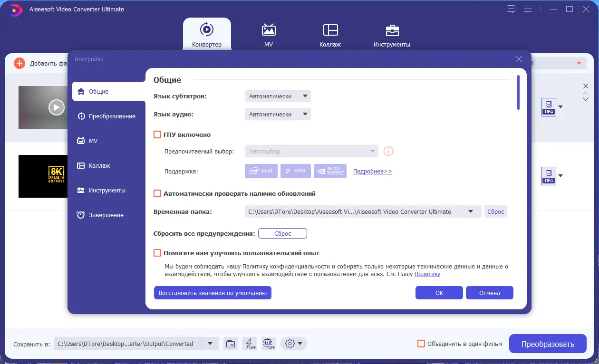Open the output folder icon
599x364 pixels.
(231, 344)
